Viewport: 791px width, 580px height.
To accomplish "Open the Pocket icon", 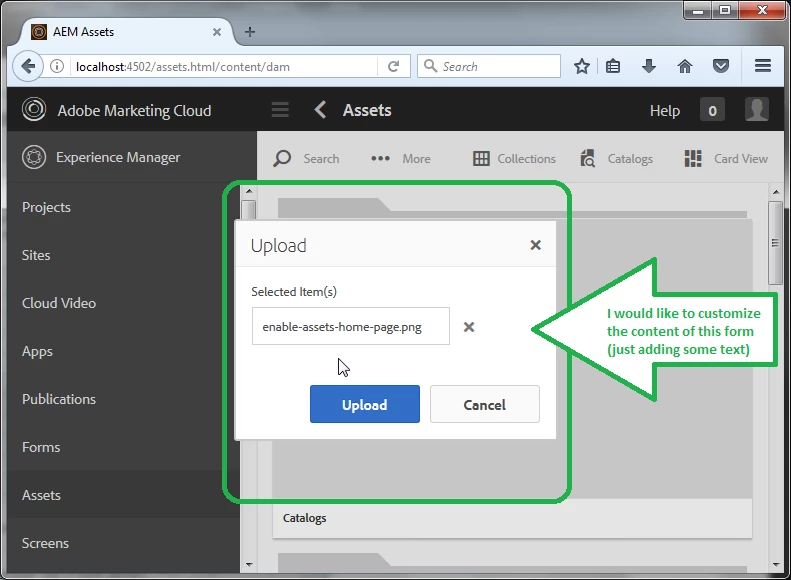I will pos(721,66).
